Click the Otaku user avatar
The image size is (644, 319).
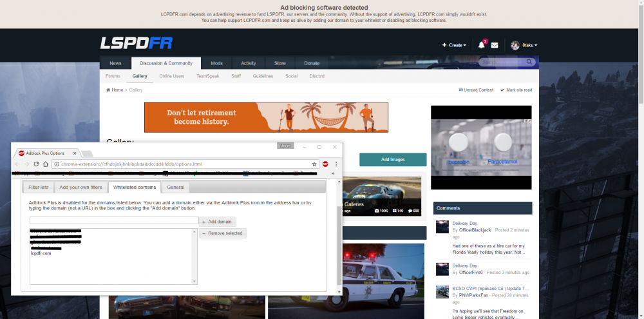point(515,45)
